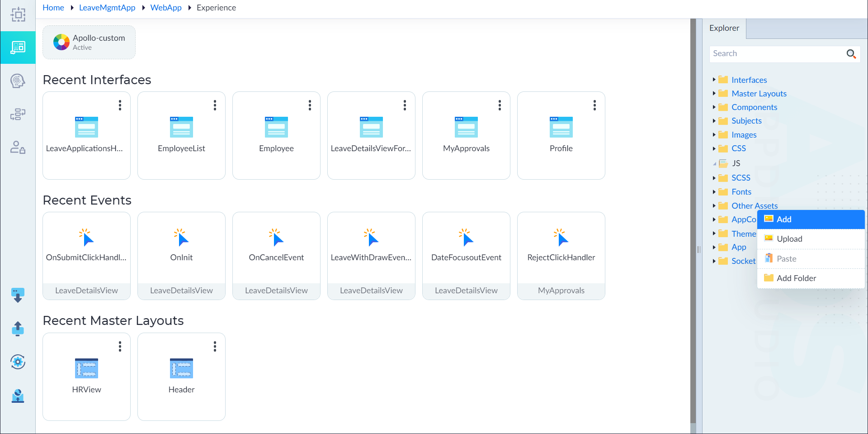Go to WebApp breadcrumb link
This screenshot has width=868, height=434.
[166, 8]
